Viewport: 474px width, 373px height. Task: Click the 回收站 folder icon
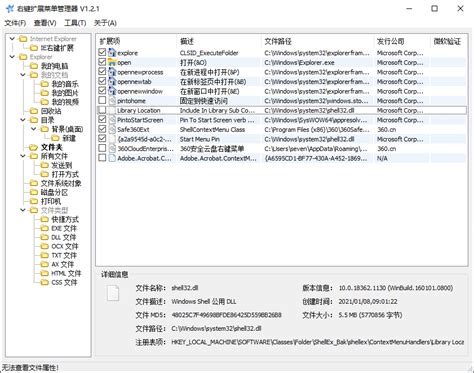tap(34, 111)
